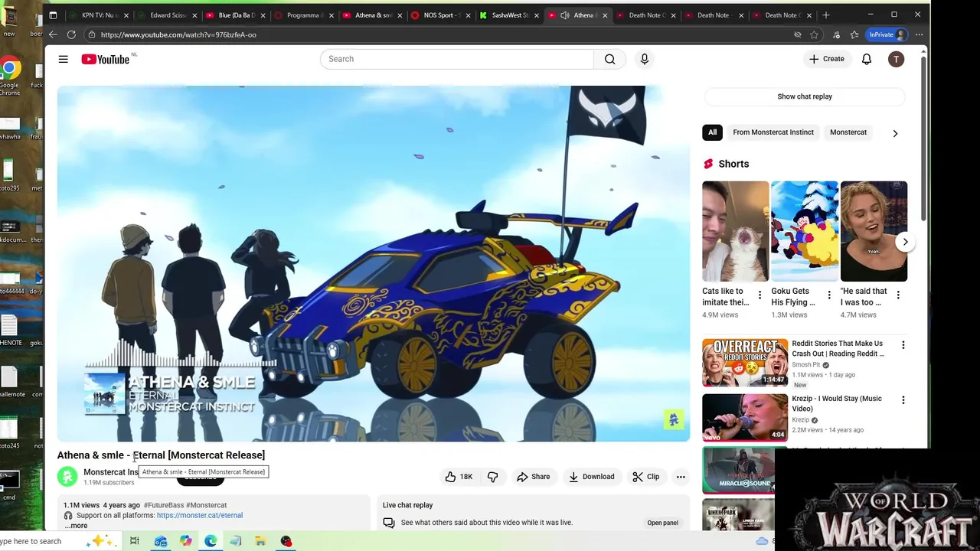This screenshot has width=980, height=551.
Task: Open more options for Reddit Stories video
Action: tap(903, 345)
